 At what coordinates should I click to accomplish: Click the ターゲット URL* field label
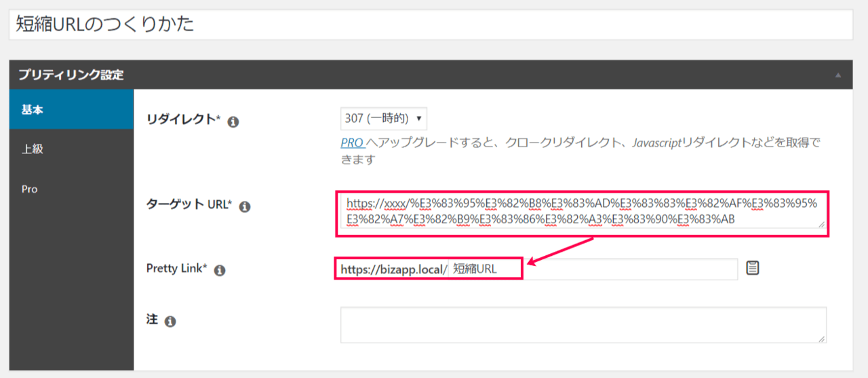189,205
